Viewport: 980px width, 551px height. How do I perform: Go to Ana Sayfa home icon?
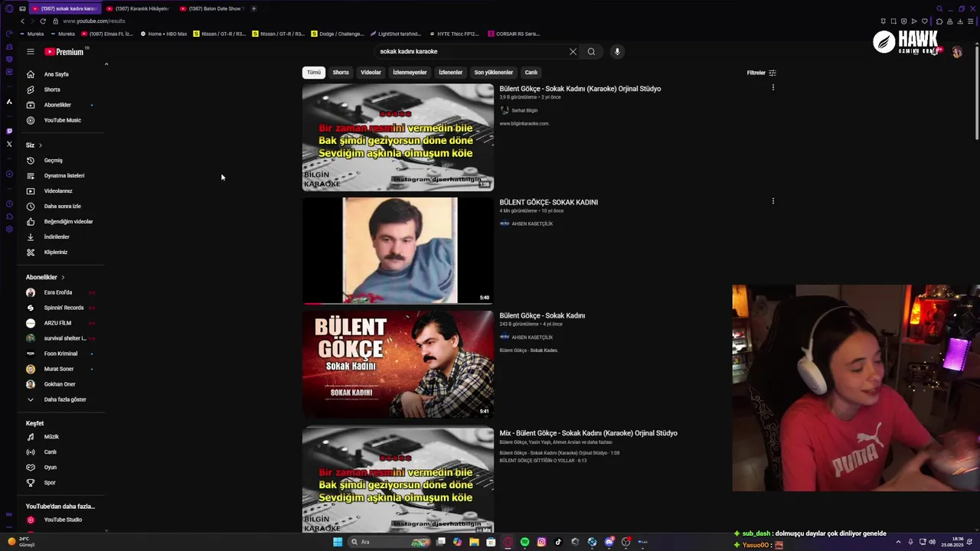(31, 74)
